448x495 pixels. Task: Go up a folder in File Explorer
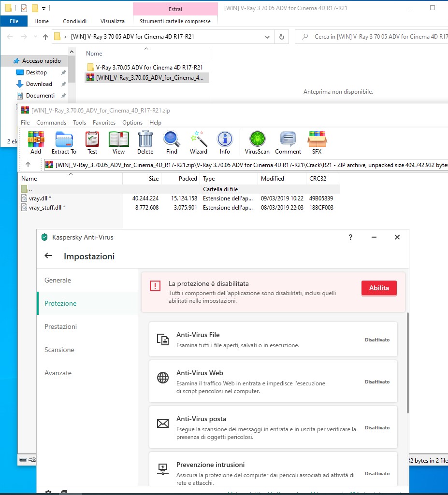coord(45,37)
